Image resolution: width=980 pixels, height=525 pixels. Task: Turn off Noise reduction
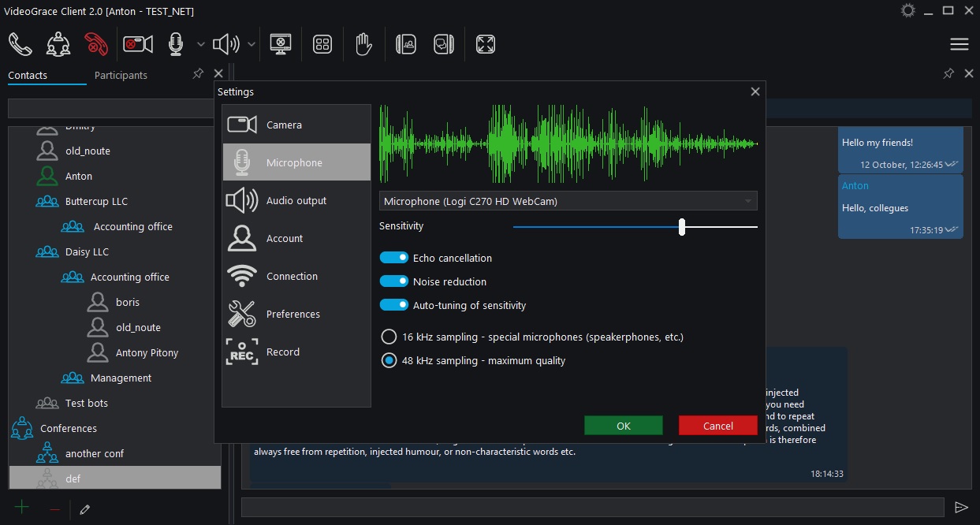393,281
